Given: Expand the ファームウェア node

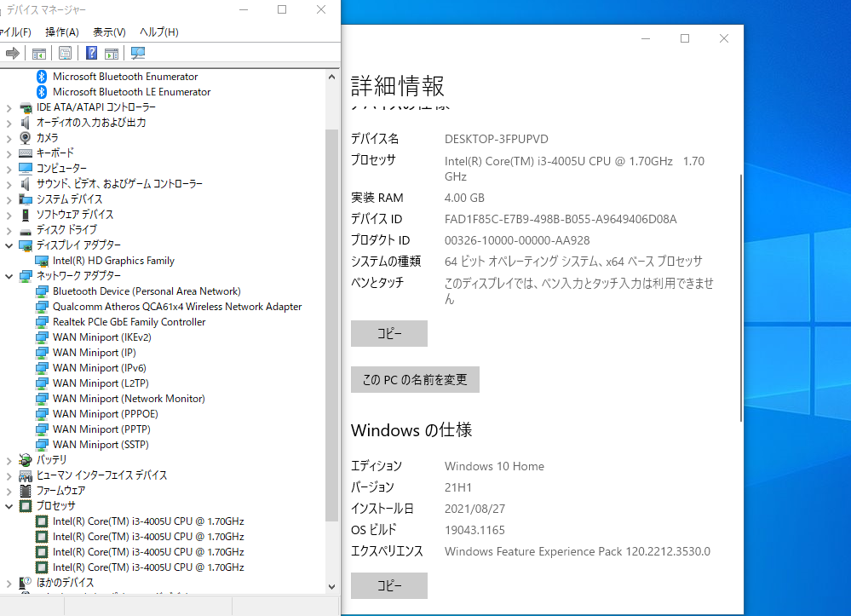Looking at the screenshot, I should click(9, 491).
